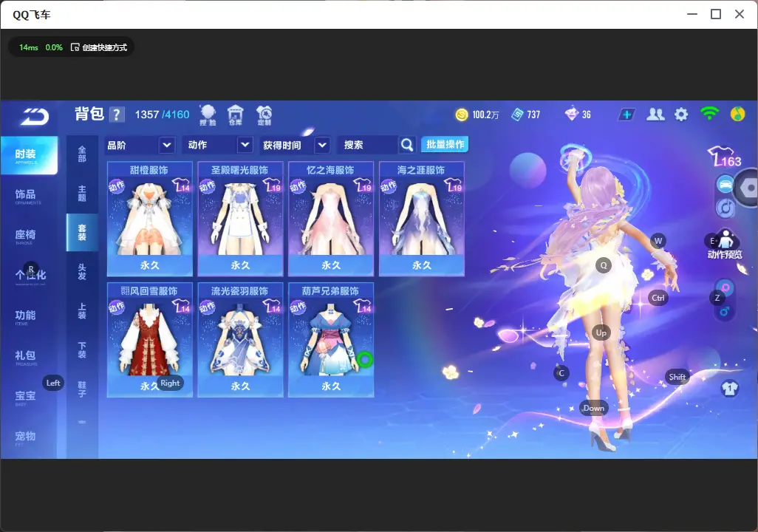This screenshot has height=532, width=758.
Task: Click the green Wi-Fi signal icon
Action: tap(709, 114)
